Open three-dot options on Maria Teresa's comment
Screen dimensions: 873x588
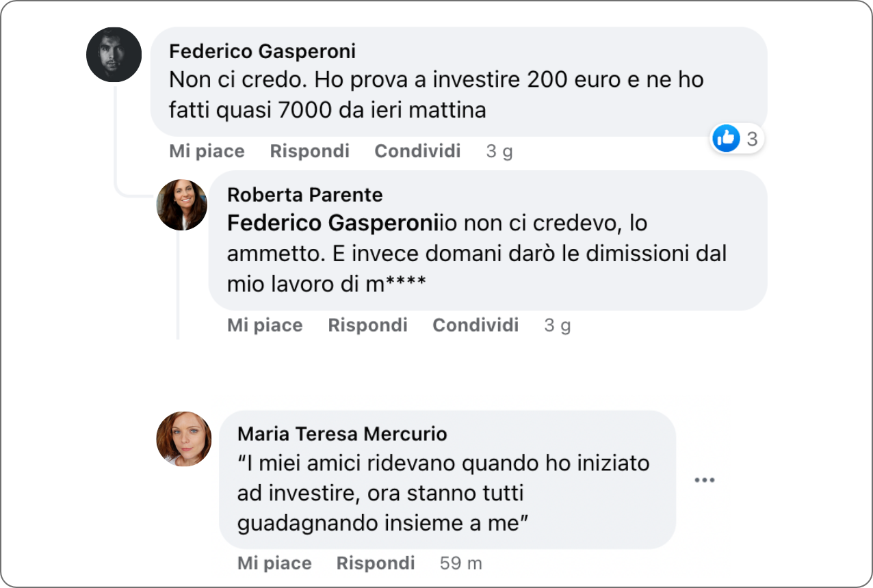pos(704,480)
